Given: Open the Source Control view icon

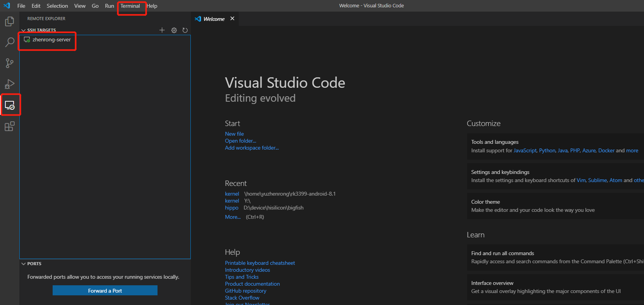Looking at the screenshot, I should (x=10, y=63).
